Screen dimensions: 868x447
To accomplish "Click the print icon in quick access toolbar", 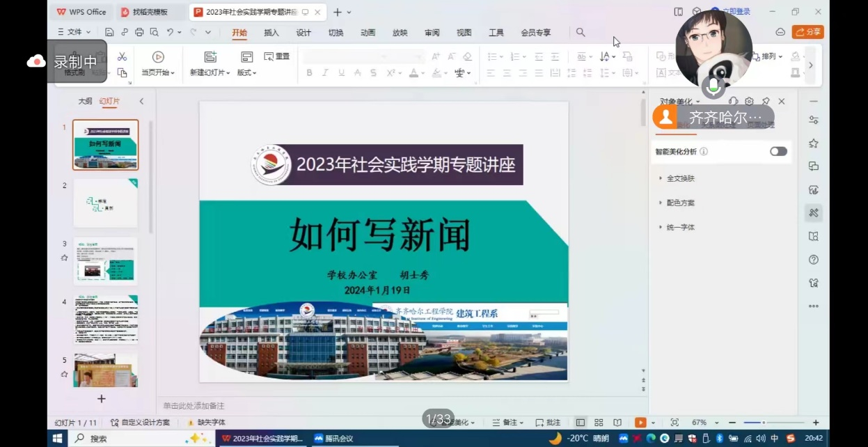I will (139, 32).
